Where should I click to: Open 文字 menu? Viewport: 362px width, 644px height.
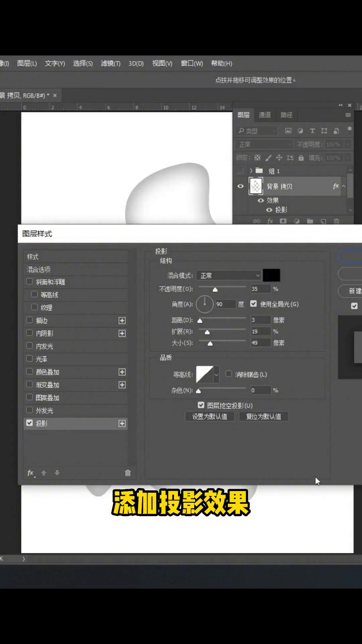pyautogui.click(x=55, y=63)
